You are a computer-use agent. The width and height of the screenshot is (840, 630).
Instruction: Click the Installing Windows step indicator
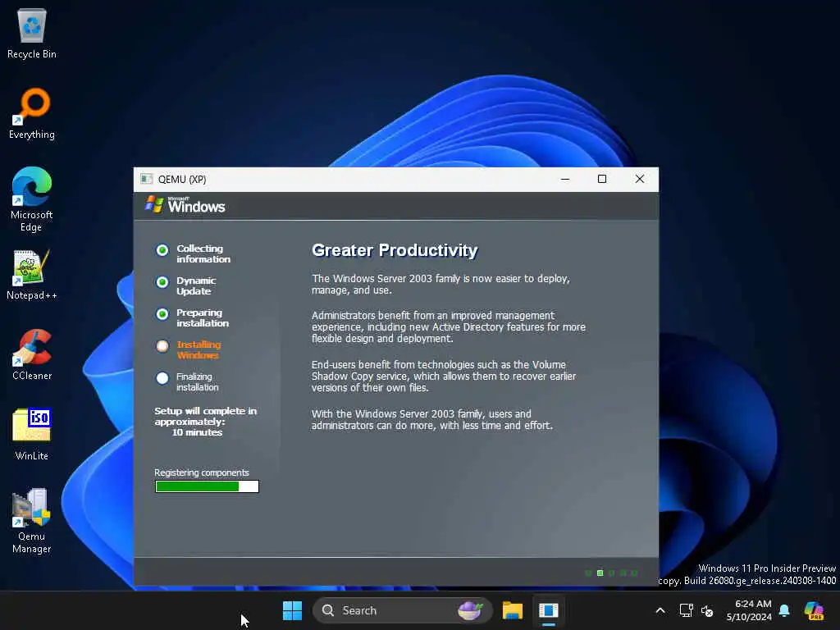(x=162, y=347)
